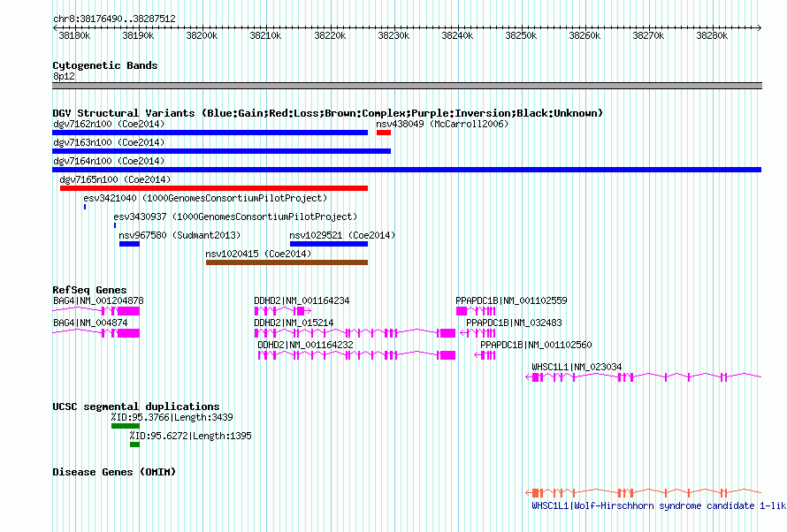The width and height of the screenshot is (787, 532).
Task: Click the BAG4|NM_004874 label
Action: (x=90, y=323)
